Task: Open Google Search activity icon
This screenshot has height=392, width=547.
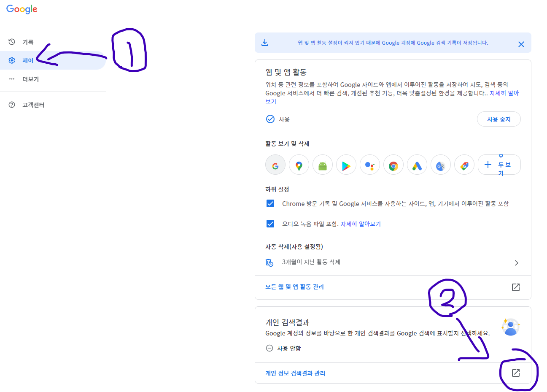Action: (275, 165)
